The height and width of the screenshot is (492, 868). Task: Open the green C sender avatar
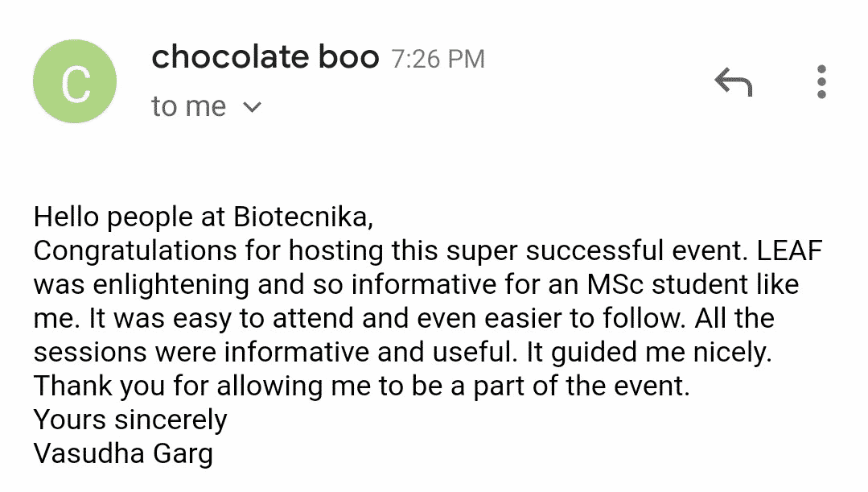coord(75,81)
